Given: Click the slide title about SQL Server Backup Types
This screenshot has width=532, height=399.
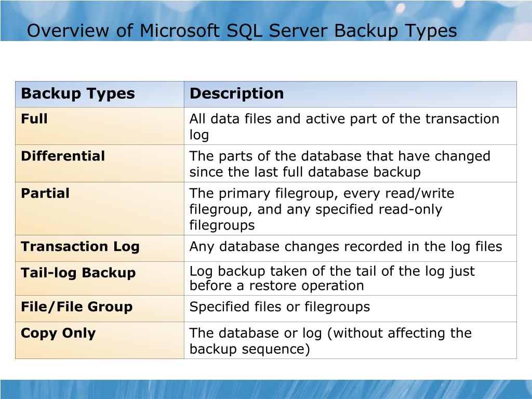Looking at the screenshot, I should (242, 31).
